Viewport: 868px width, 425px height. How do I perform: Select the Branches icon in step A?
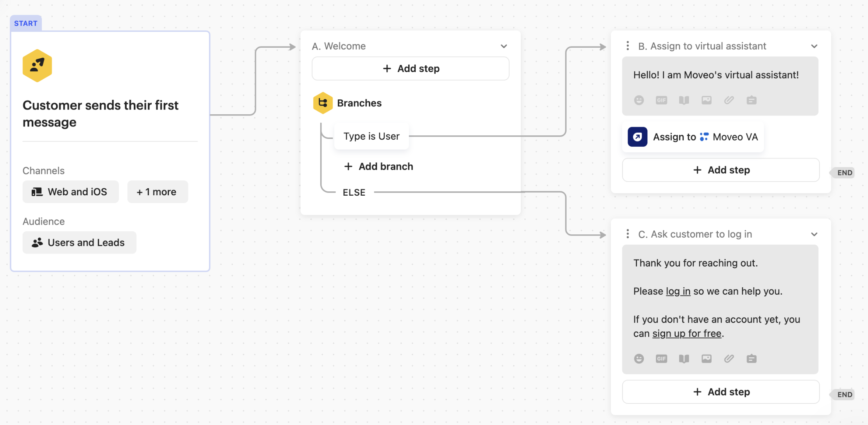pyautogui.click(x=323, y=103)
